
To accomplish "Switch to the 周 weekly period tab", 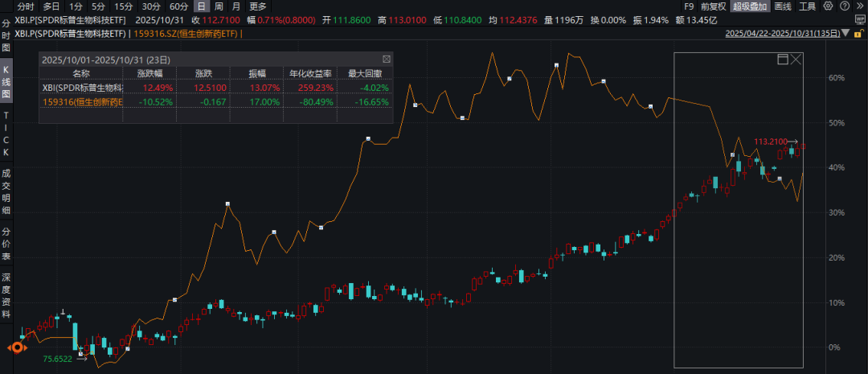I will click(x=219, y=6).
